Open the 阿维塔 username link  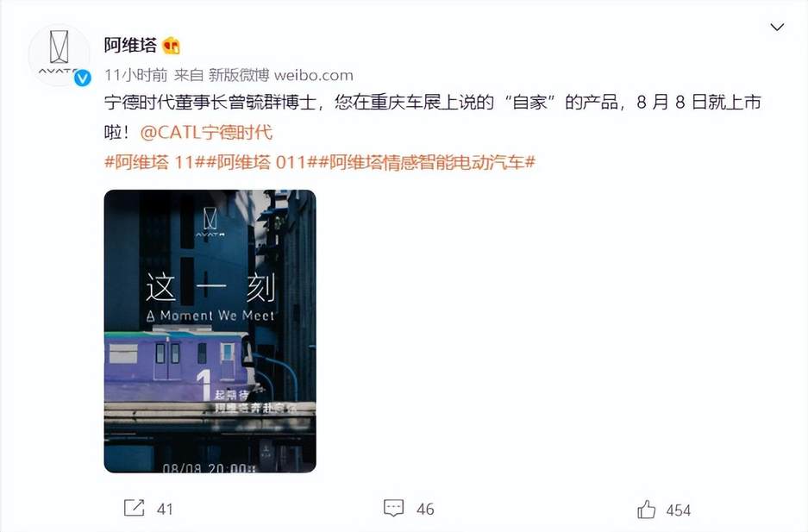point(130,46)
